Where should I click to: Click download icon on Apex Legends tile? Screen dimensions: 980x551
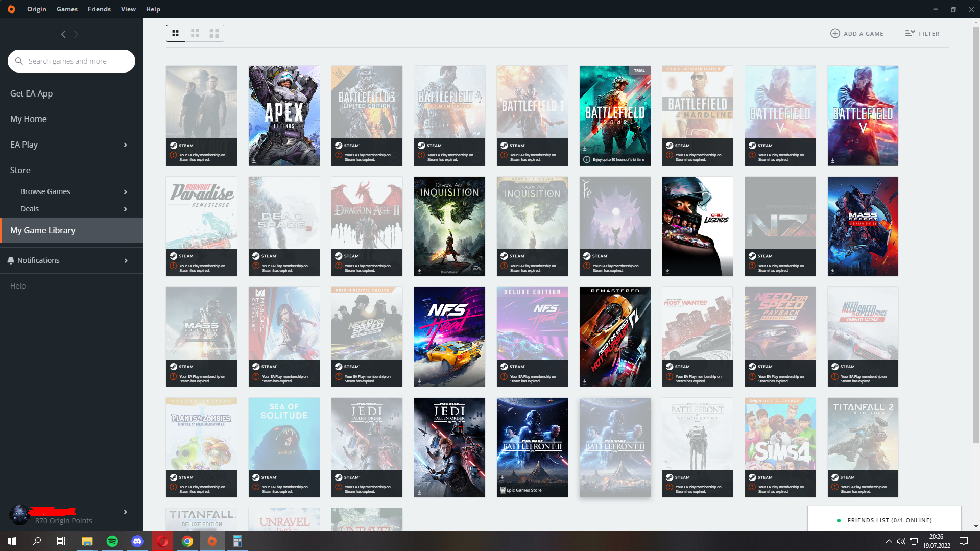[x=254, y=160]
